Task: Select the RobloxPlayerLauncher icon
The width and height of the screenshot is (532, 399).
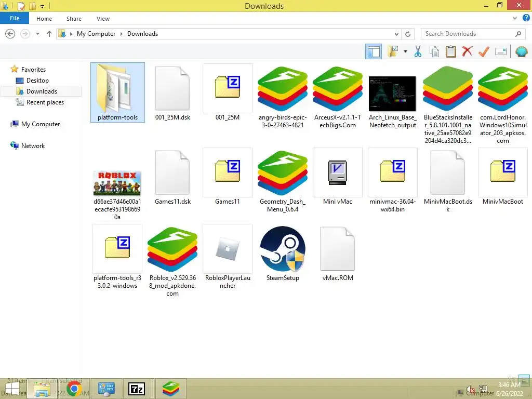Action: coord(228,249)
